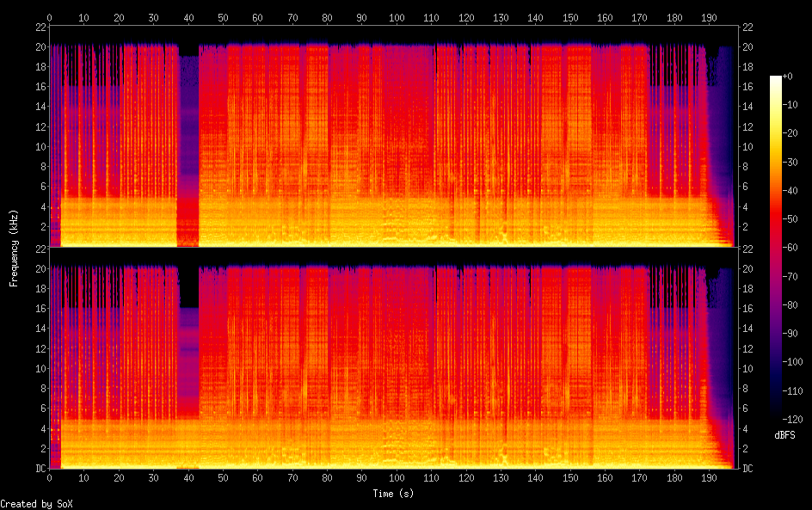Click the 150 tick on the bottom time axis
Image resolution: width=812 pixels, height=510 pixels.
click(570, 477)
